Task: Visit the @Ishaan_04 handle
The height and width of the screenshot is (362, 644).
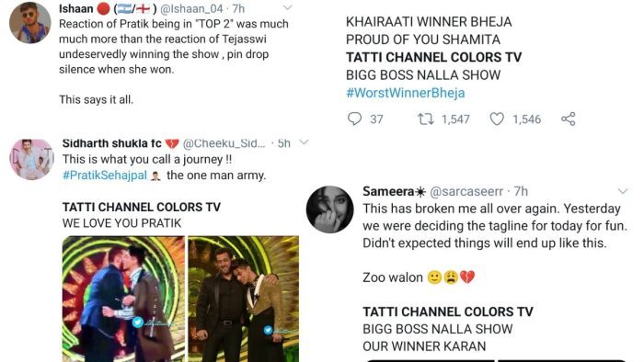Action: (x=191, y=8)
